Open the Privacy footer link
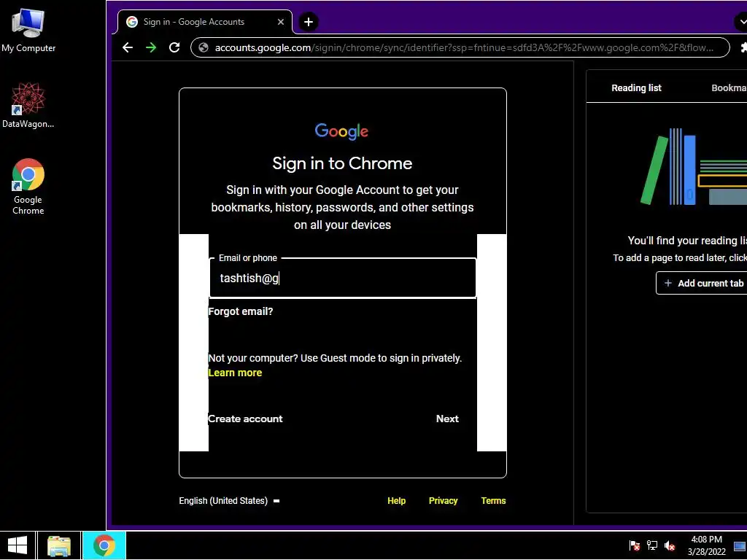747x560 pixels. (x=443, y=501)
